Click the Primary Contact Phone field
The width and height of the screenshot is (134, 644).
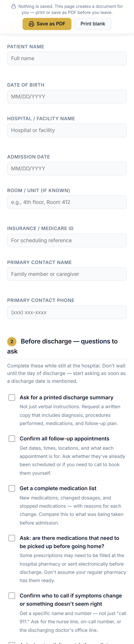tap(67, 312)
